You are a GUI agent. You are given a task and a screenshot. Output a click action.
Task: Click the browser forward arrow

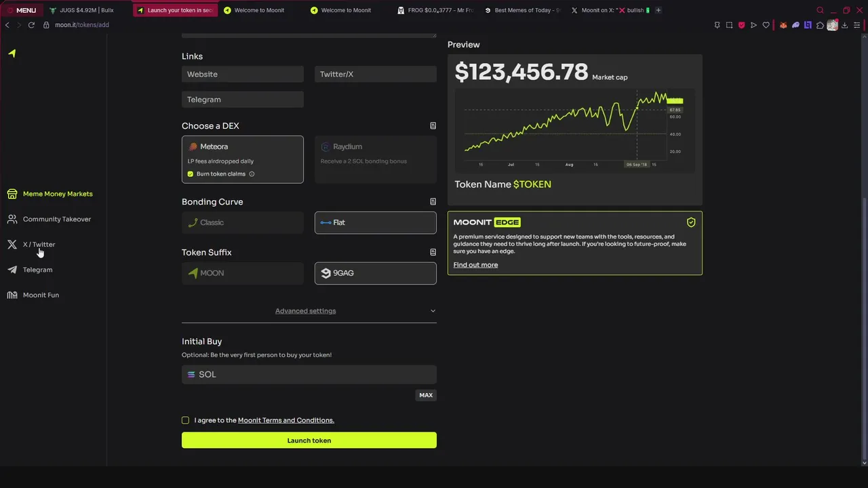pyautogui.click(x=19, y=25)
